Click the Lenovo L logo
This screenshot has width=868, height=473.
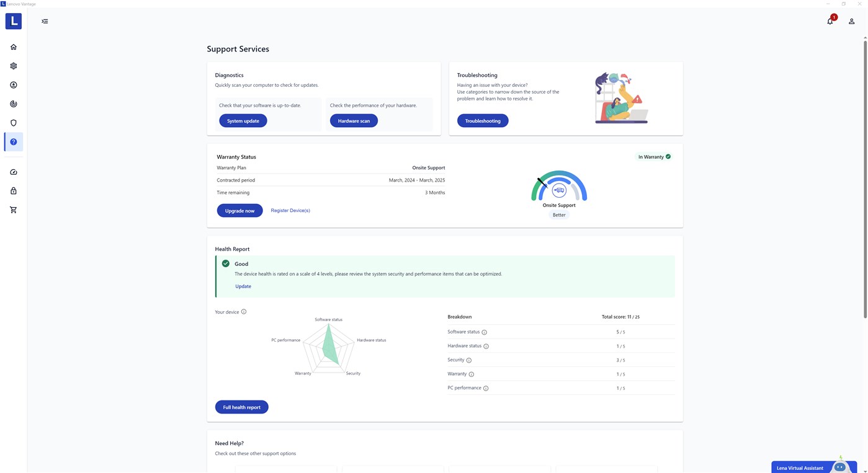click(x=14, y=21)
